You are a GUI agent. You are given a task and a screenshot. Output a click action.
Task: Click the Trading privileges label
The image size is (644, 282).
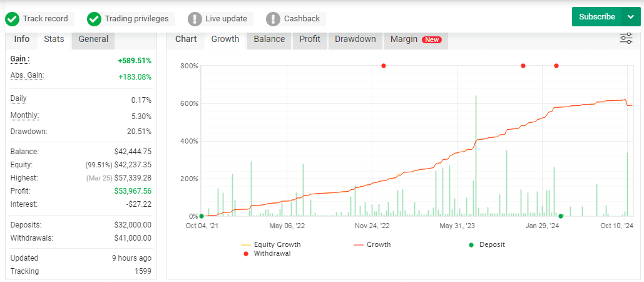[x=137, y=19]
